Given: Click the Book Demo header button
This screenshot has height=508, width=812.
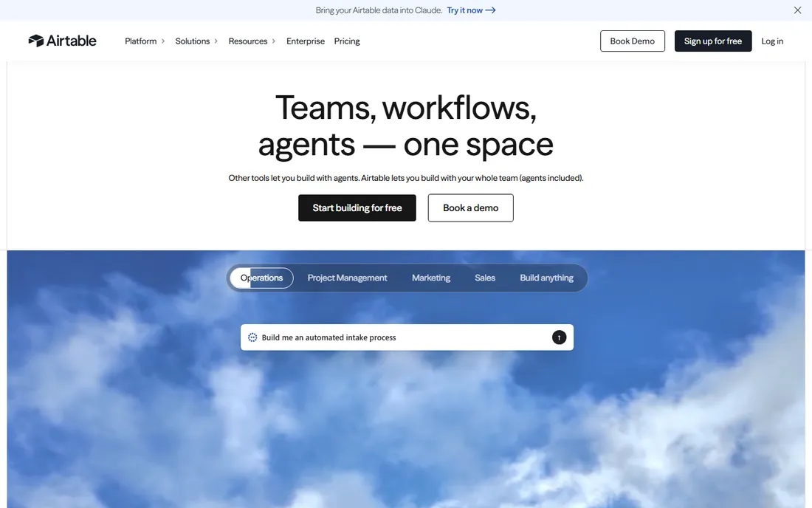Looking at the screenshot, I should 633,41.
